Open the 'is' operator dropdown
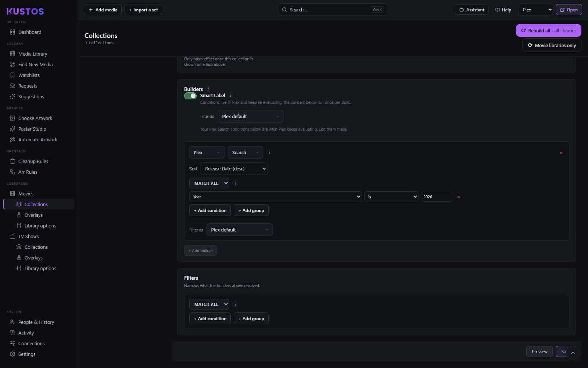The width and height of the screenshot is (588, 368). click(391, 197)
